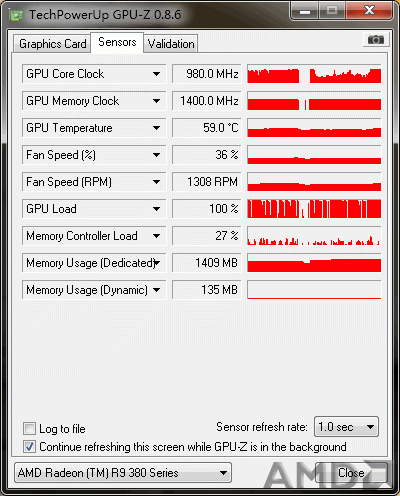Switch to the Graphics Card tab

pos(52,44)
